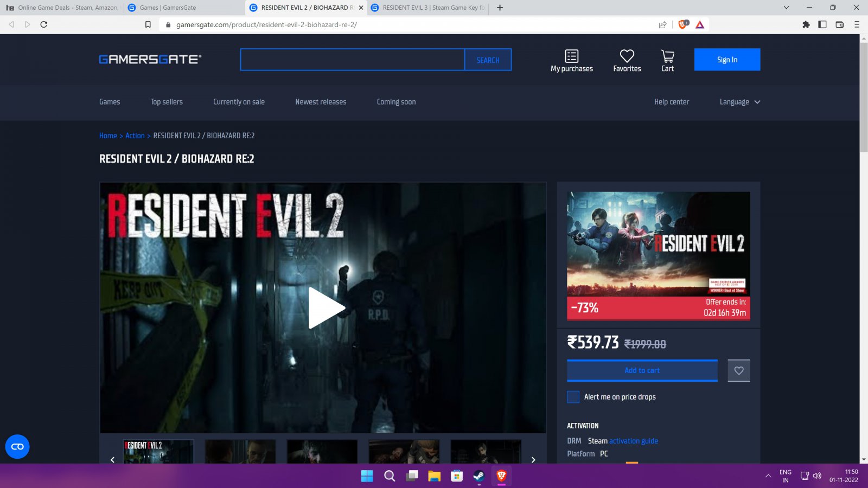Click the GamersGate logo

[x=150, y=59]
